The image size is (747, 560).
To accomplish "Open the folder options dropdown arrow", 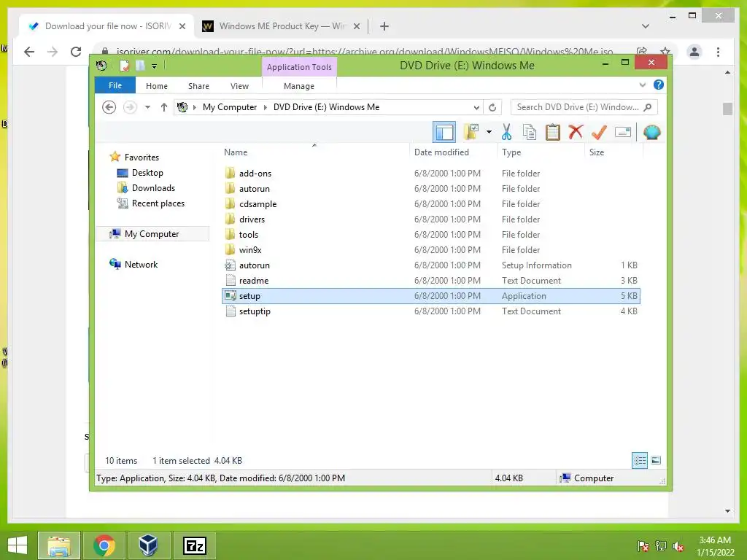I will click(x=489, y=132).
